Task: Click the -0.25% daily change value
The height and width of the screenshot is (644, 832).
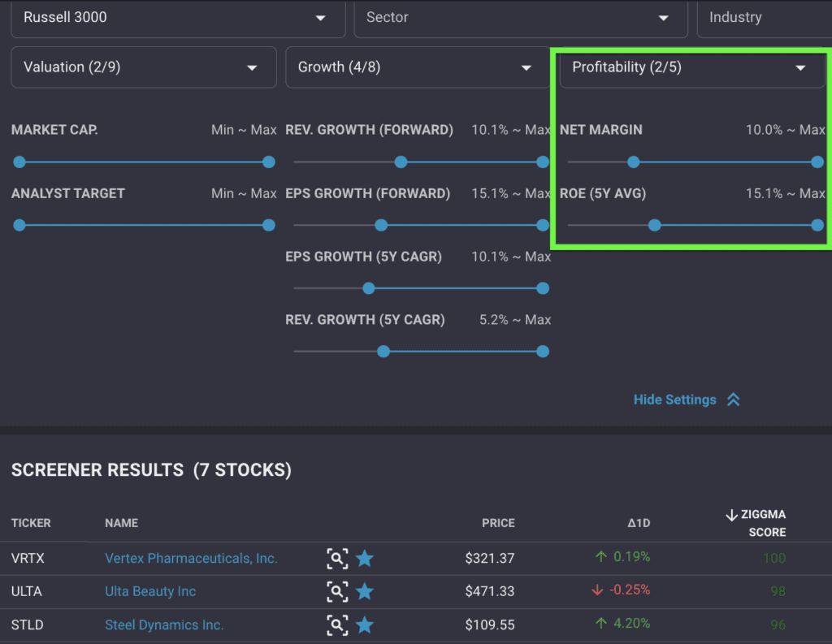Action: point(630,590)
